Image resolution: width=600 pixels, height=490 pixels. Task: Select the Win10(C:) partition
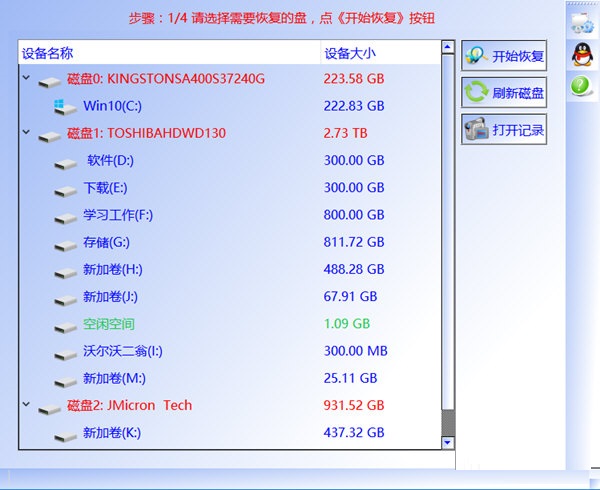click(112, 106)
